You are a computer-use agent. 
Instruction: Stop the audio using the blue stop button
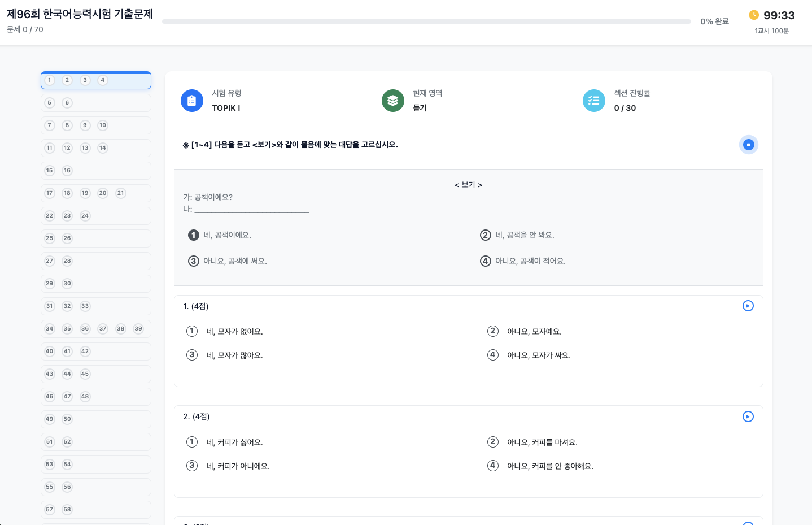coord(748,145)
